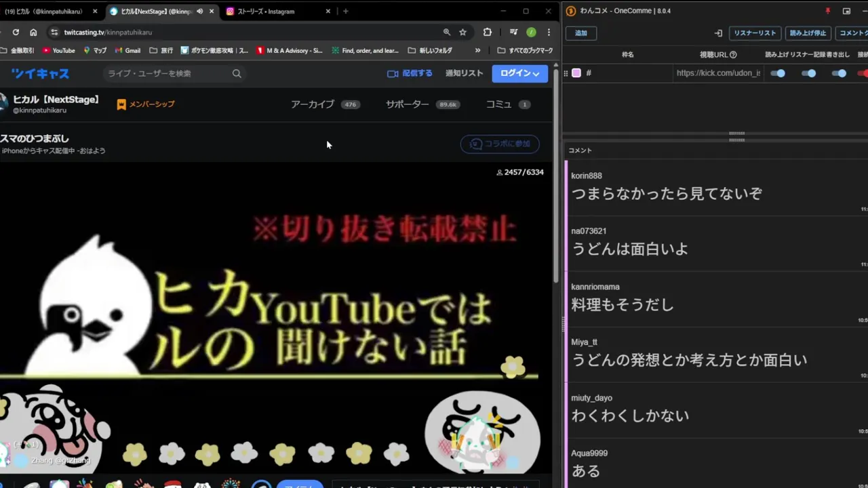868x488 pixels.
Task: Mute the ヒカル【NextStage】 tab audio icon
Action: 199,11
